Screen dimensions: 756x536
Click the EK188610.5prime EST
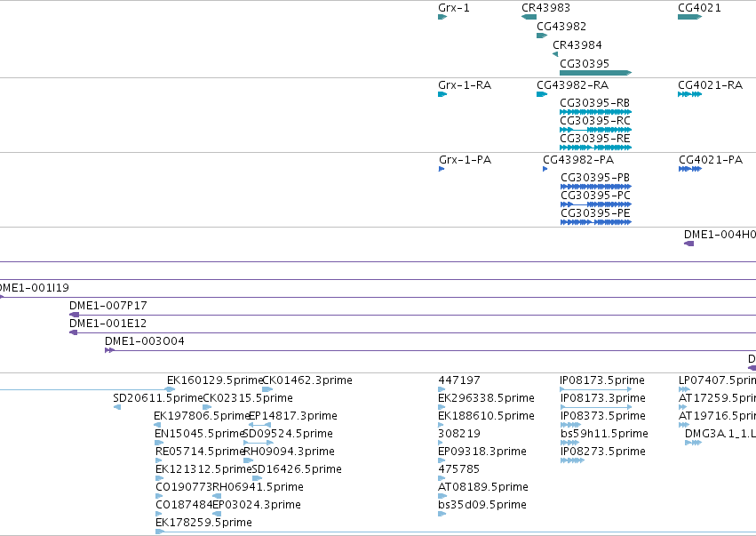pyautogui.click(x=441, y=425)
